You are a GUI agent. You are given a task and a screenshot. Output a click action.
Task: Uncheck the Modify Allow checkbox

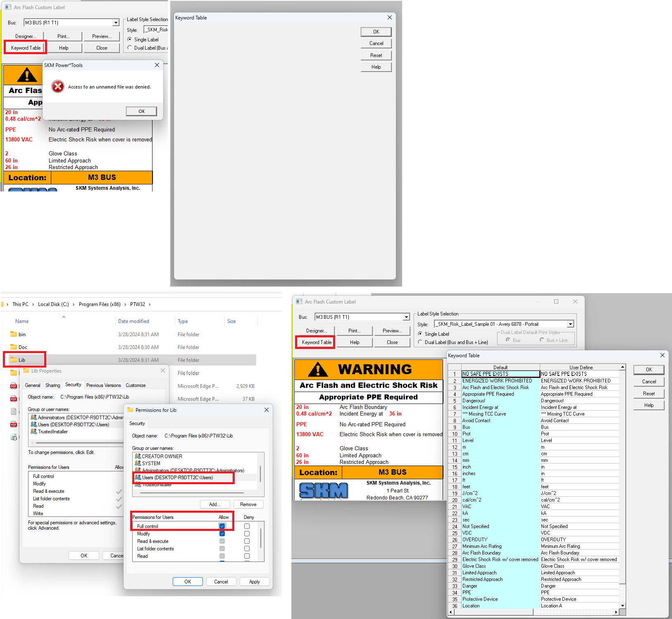point(222,534)
